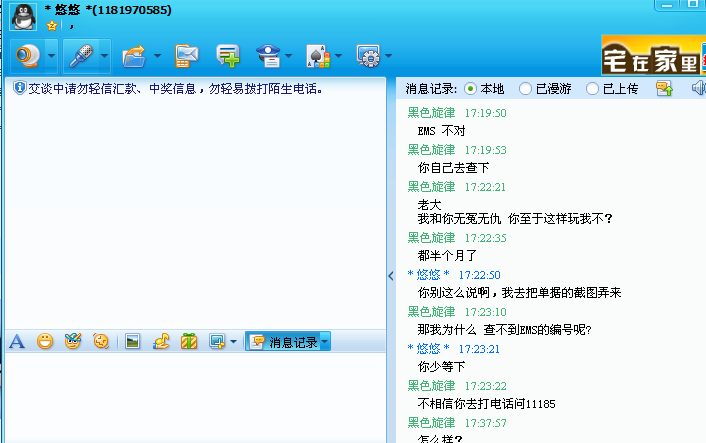Click the 黑色旋律 sender name at 17:19:50
706x443 pixels.
(431, 113)
